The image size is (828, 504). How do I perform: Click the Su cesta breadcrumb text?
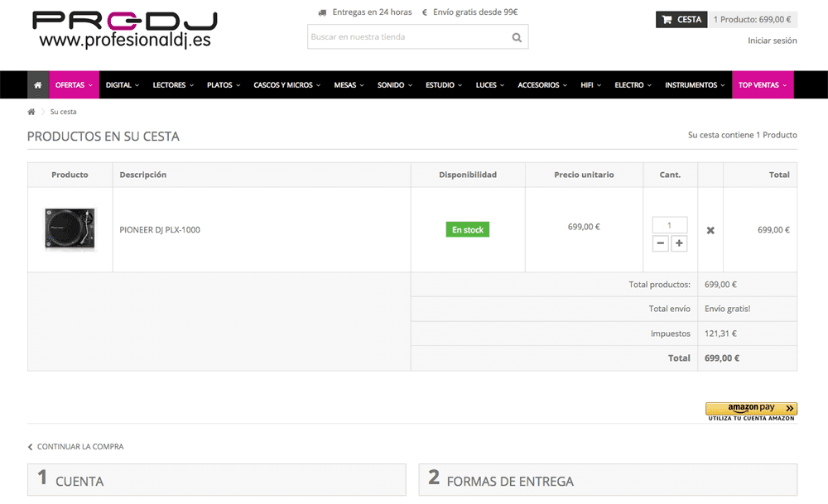coord(64,112)
